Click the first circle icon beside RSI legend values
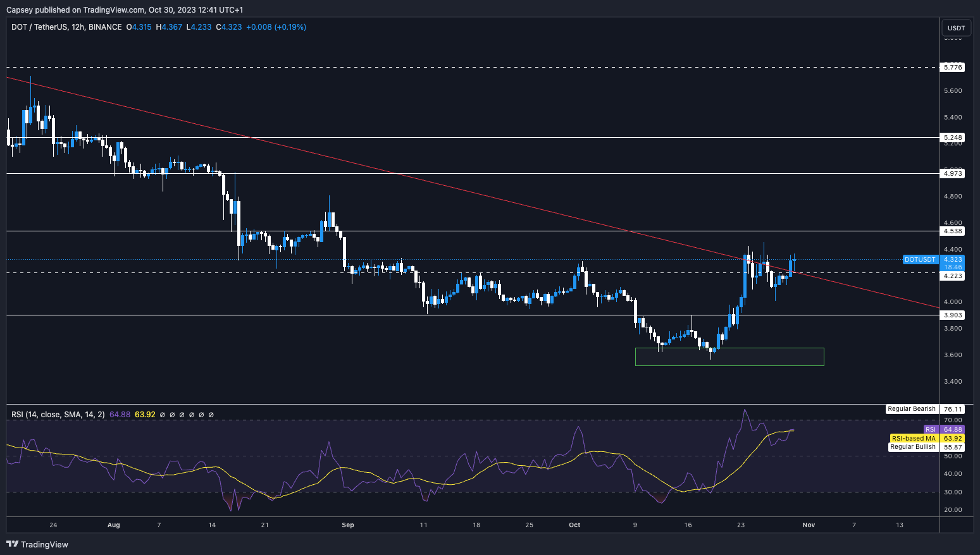 tap(162, 415)
